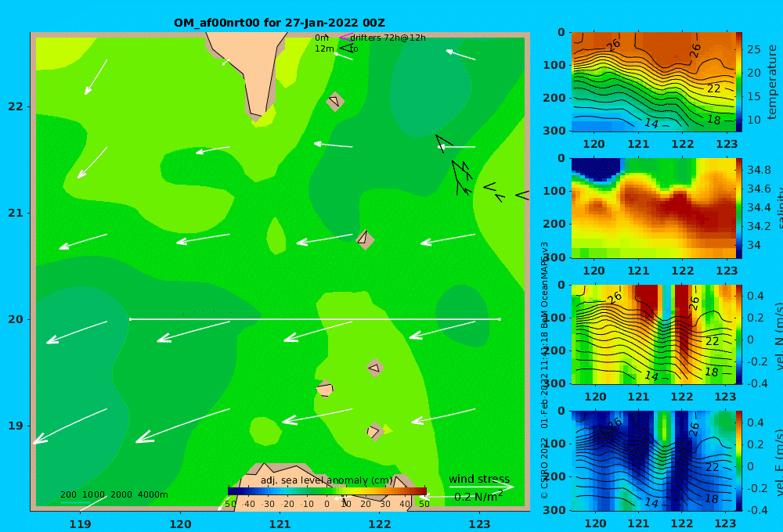Click the adj. sea level anomaly colorbar

pyautogui.click(x=327, y=491)
